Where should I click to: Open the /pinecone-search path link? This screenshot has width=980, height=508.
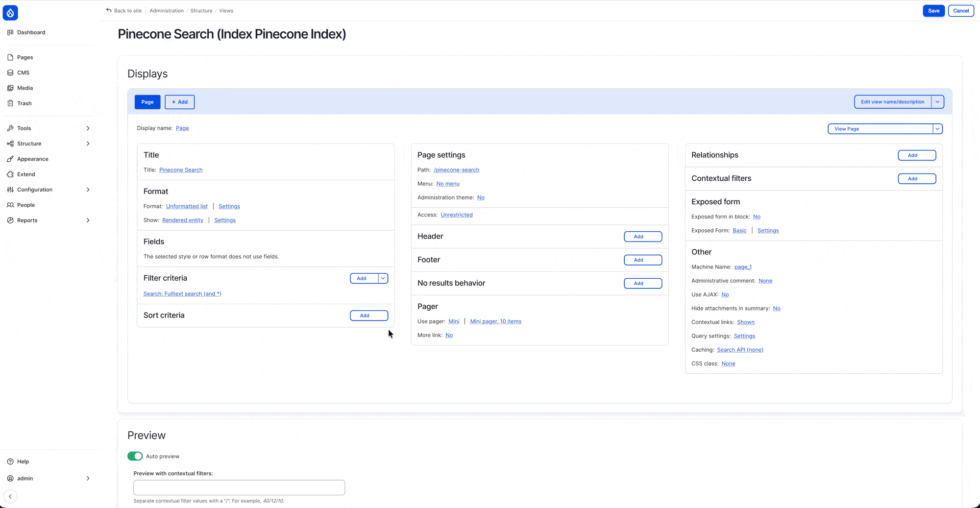click(x=456, y=170)
